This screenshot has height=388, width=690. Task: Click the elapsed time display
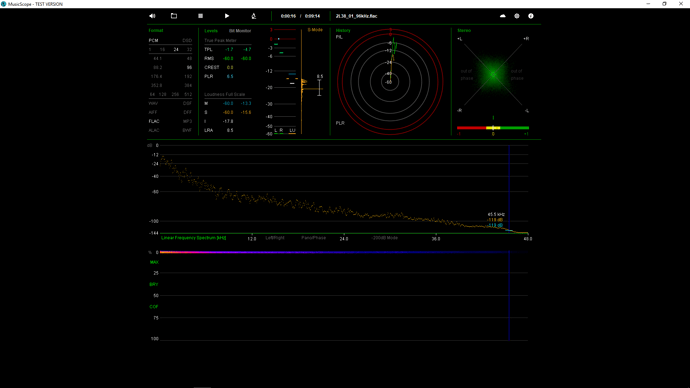[288, 16]
